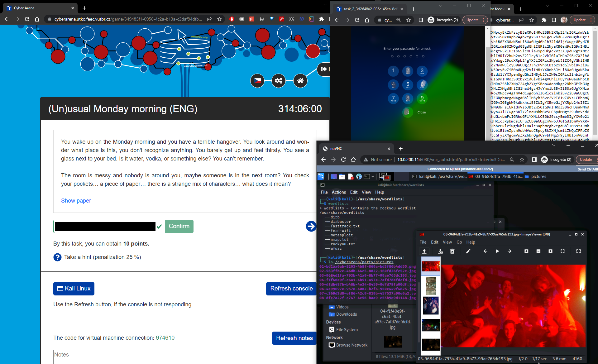Open the text editor icon in Kali panel
Image resolution: width=598 pixels, height=364 pixels.
point(351,177)
